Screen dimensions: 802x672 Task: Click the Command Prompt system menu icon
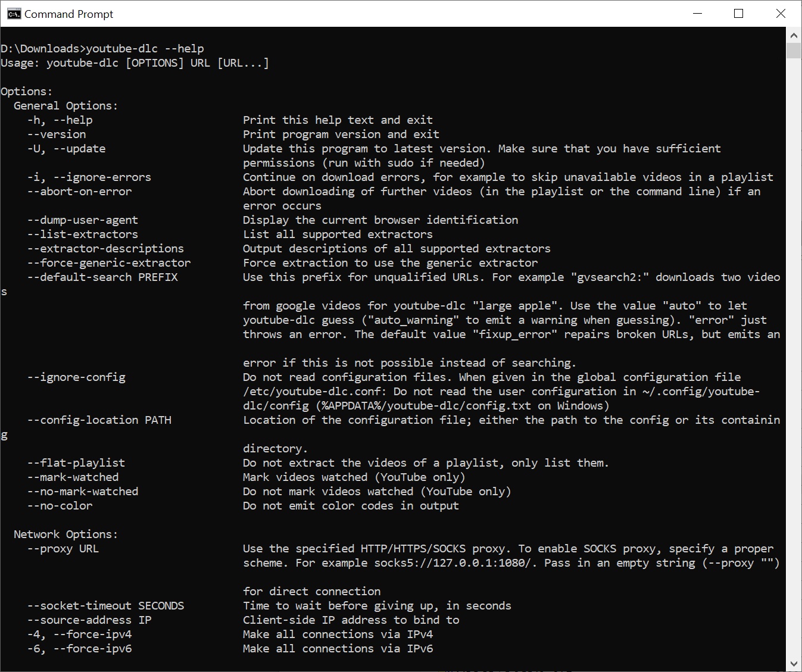click(x=14, y=14)
